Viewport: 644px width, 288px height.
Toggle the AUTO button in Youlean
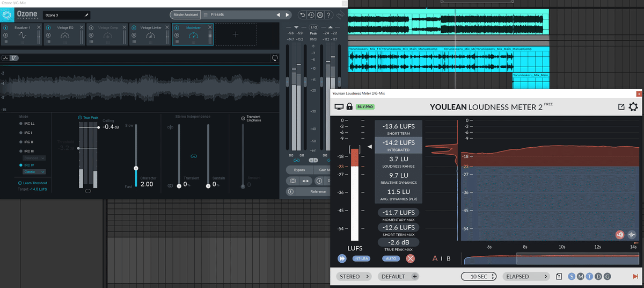point(391,258)
